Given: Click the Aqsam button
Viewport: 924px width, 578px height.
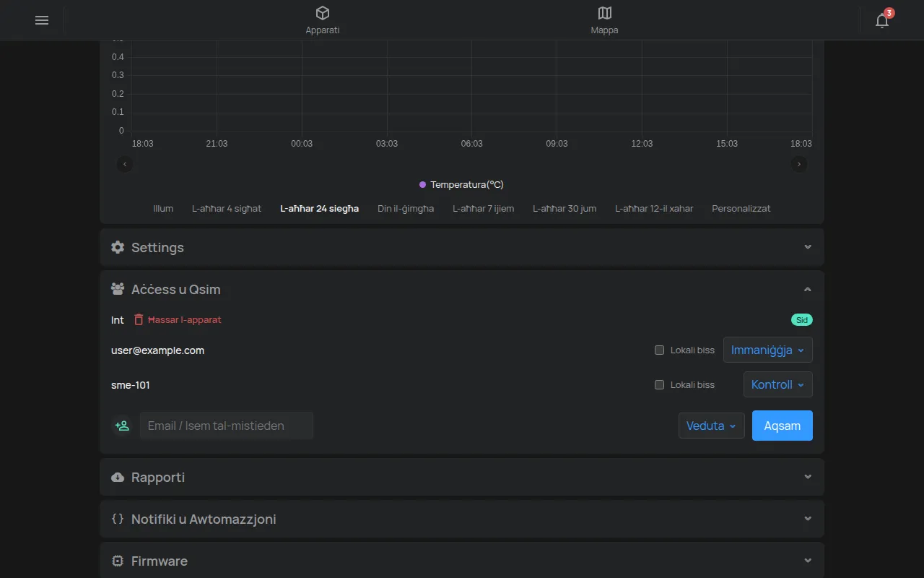Looking at the screenshot, I should pyautogui.click(x=783, y=426).
